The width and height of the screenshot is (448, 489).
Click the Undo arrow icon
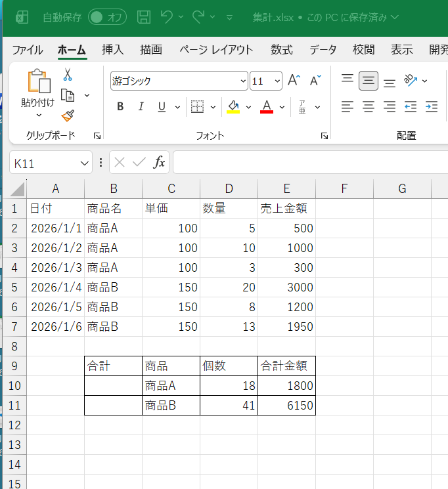[x=167, y=17]
